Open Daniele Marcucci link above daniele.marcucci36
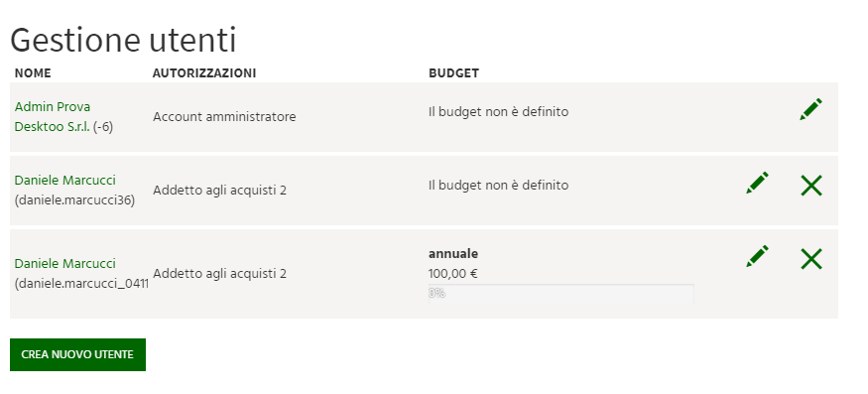868x394 pixels. tap(64, 180)
